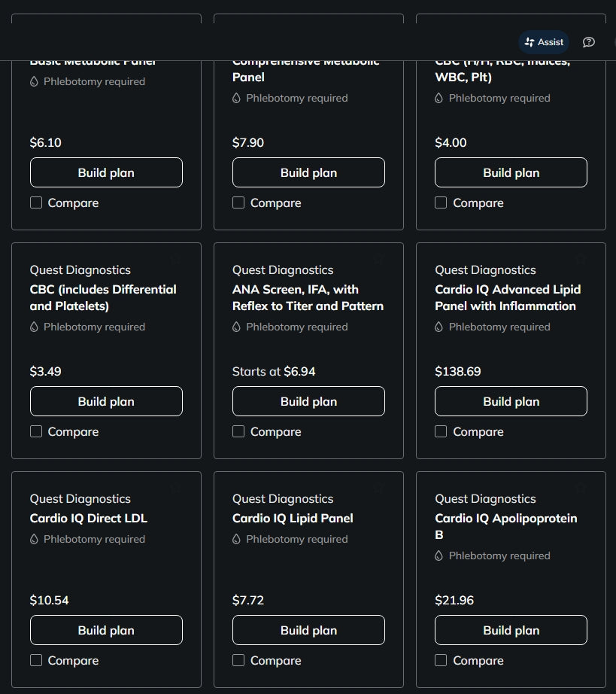The width and height of the screenshot is (616, 694).
Task: Star the Cardio IQ Apolipoprotein B card
Action: [x=580, y=488]
